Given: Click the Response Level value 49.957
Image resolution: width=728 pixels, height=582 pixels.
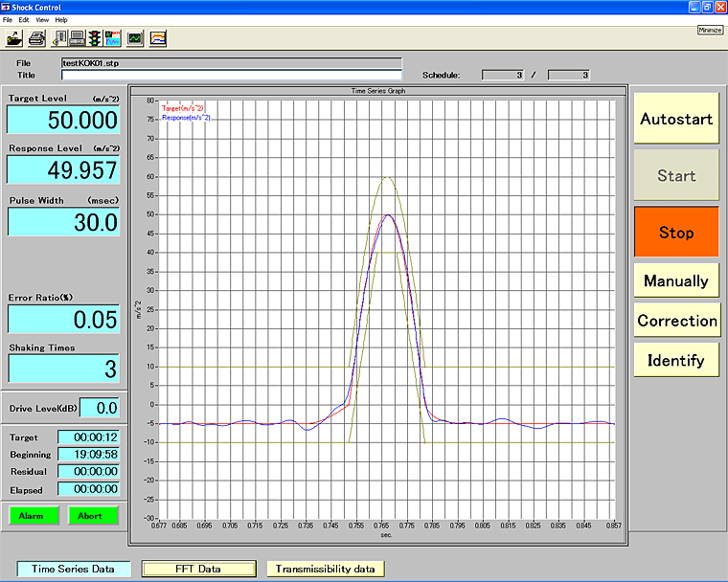Looking at the screenshot, I should tap(63, 169).
